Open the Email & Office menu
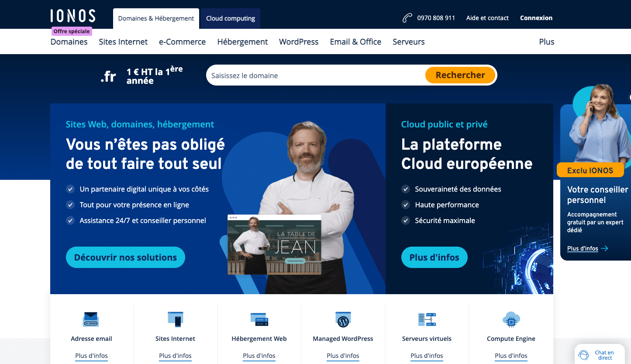This screenshot has height=364, width=631. 355,42
